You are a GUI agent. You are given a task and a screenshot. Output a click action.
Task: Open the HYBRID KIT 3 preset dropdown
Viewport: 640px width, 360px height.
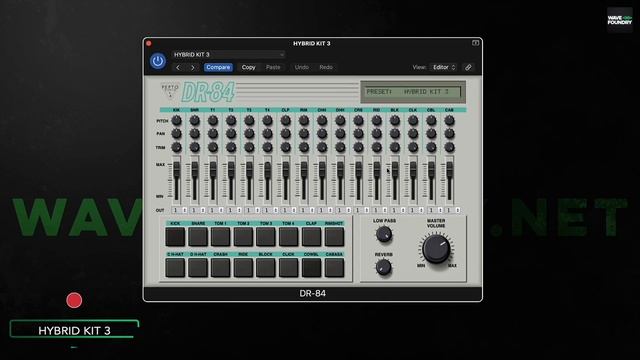[x=228, y=54]
